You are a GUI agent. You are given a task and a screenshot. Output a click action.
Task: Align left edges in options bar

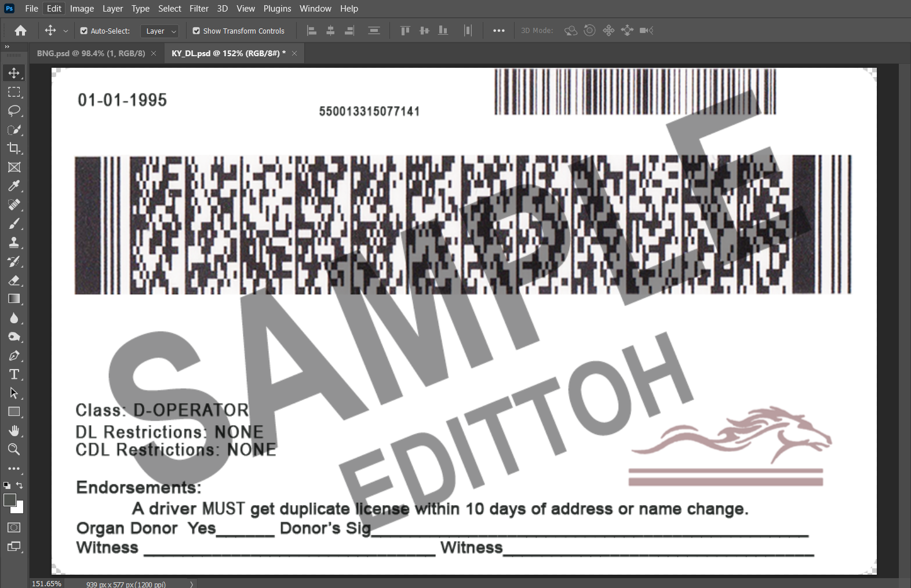[312, 31]
